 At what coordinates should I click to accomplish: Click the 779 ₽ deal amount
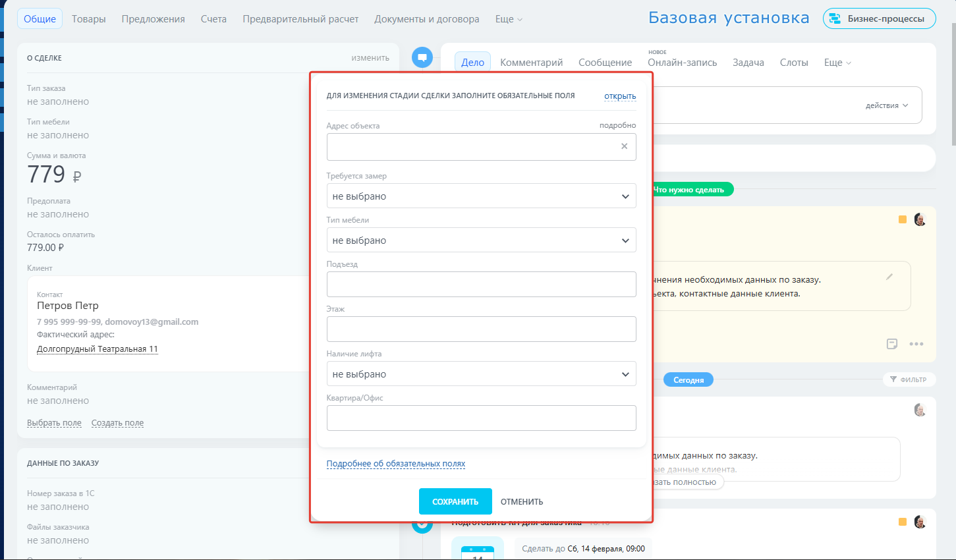tap(54, 175)
